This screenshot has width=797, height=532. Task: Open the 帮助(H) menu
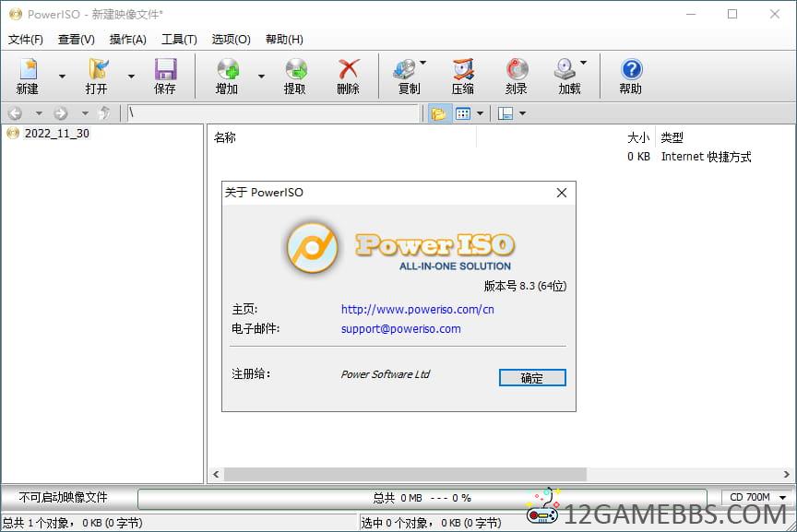[285, 39]
